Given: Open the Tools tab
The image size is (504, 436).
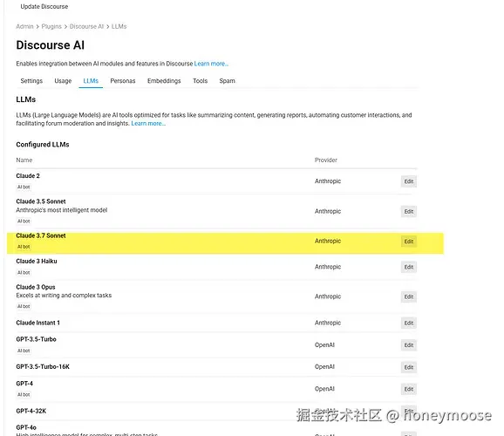Looking at the screenshot, I should pyautogui.click(x=200, y=81).
